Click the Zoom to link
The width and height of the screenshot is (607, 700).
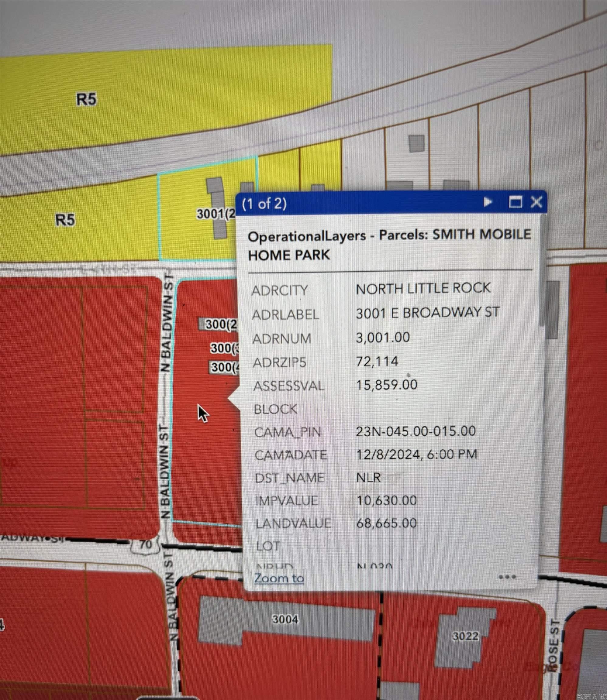click(279, 578)
